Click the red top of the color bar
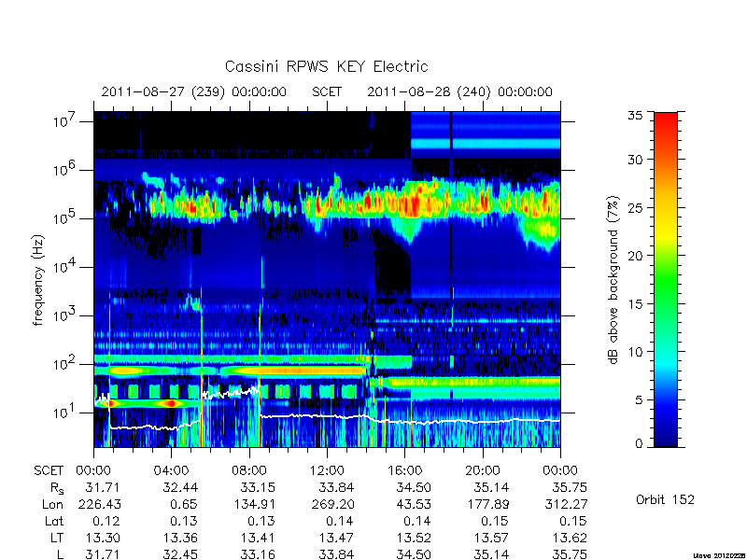 pos(666,119)
